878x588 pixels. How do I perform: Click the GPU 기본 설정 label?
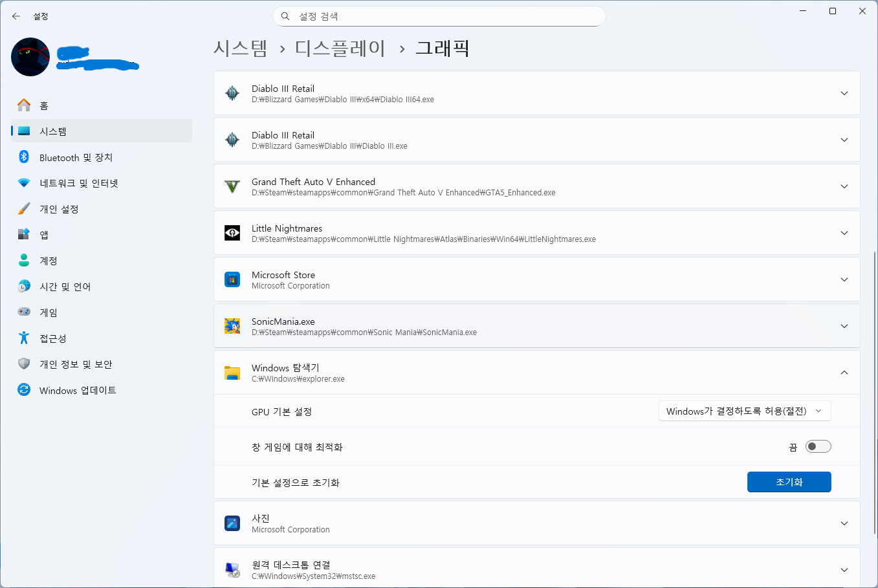click(x=282, y=412)
